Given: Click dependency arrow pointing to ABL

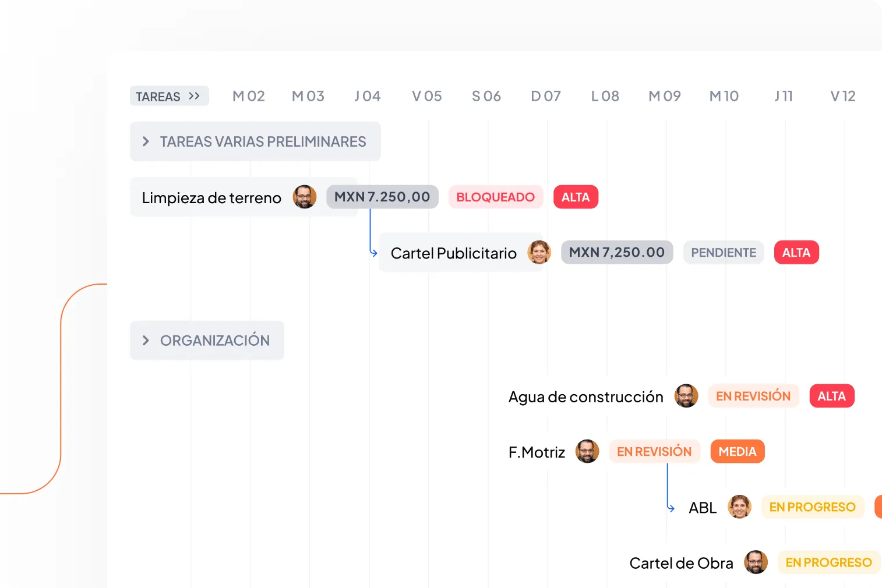Looking at the screenshot, I should (x=670, y=488).
